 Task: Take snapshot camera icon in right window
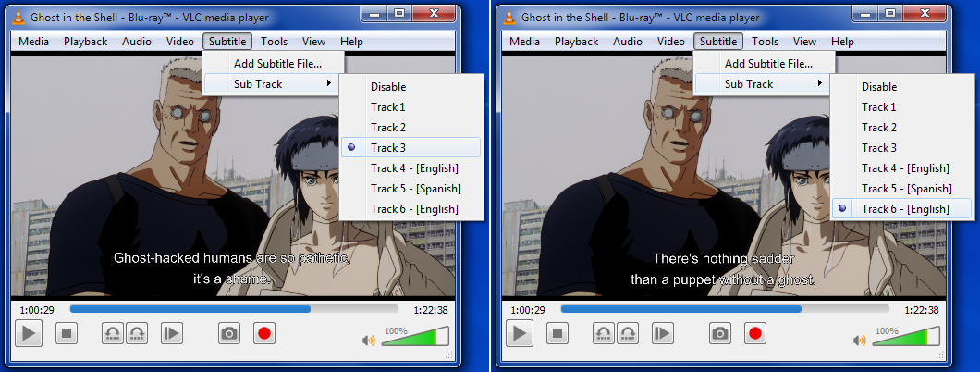[720, 333]
